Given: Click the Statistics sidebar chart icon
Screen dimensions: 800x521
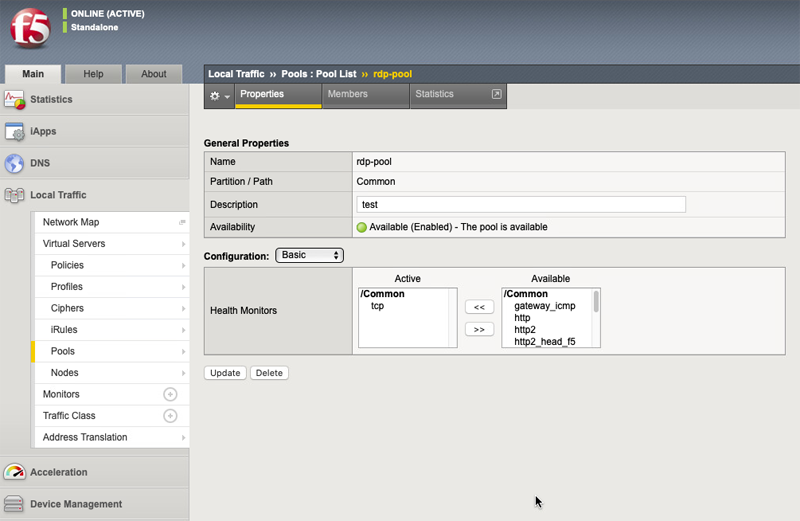Looking at the screenshot, I should pyautogui.click(x=14, y=100).
